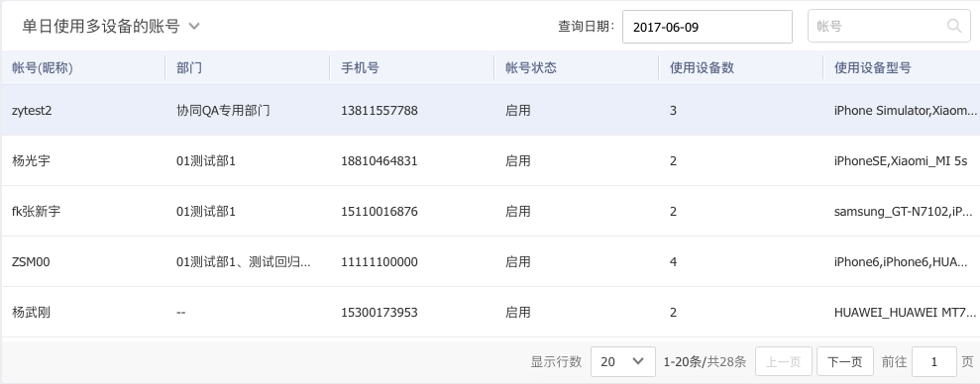
Task: Click the 使用设备型号 column header
Action: click(x=873, y=68)
